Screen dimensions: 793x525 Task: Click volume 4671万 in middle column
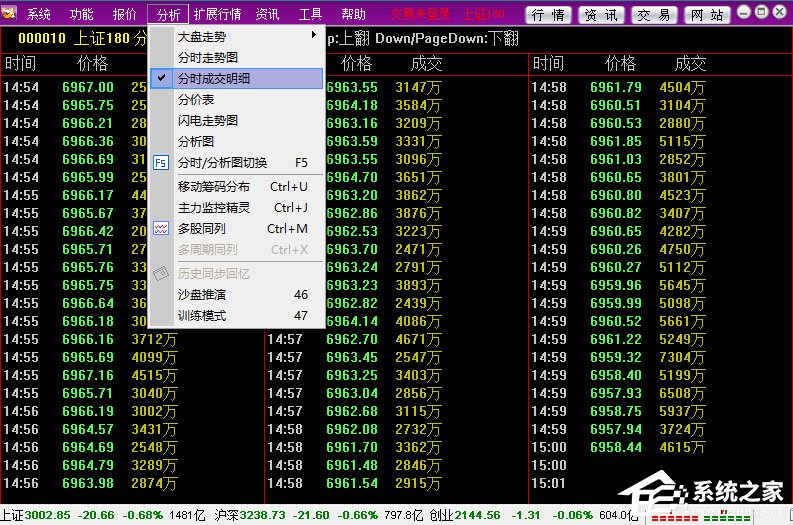point(418,339)
